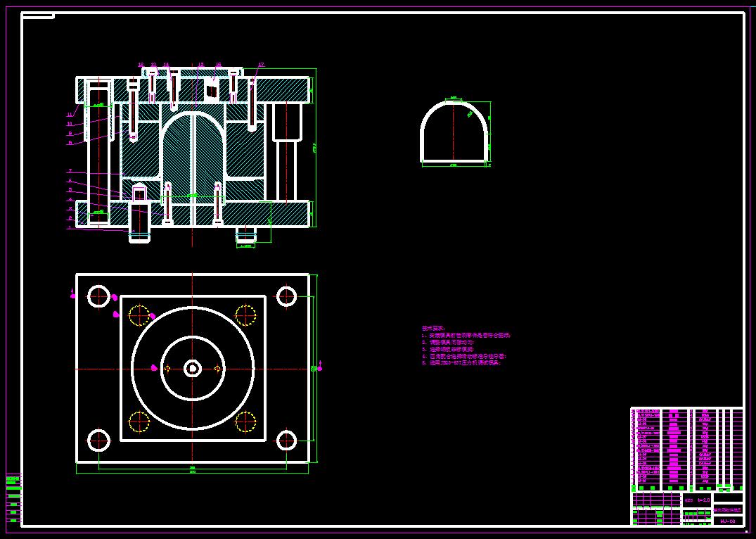Select the magenta technical requirements note block
The width and height of the screenshot is (756, 539).
[x=466, y=345]
